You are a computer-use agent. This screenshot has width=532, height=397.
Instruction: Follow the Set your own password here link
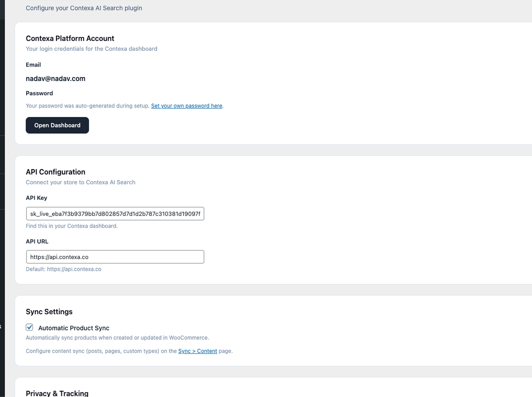coord(186,105)
